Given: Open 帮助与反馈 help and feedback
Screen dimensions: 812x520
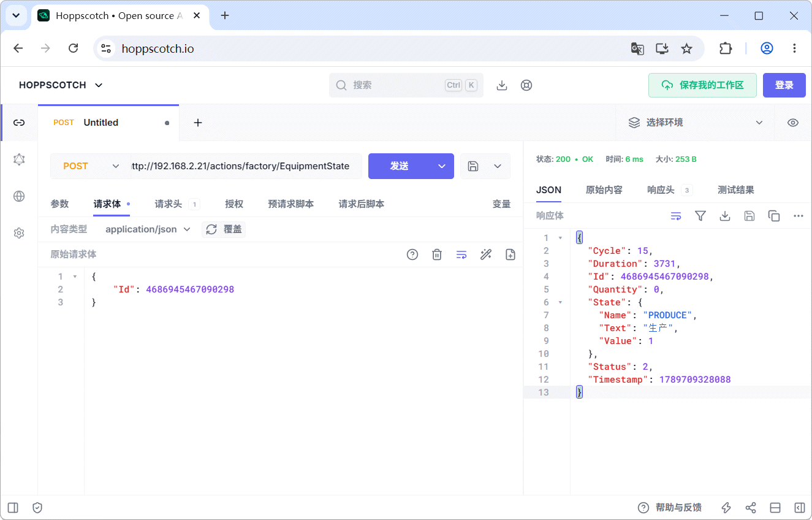Looking at the screenshot, I should [x=670, y=508].
